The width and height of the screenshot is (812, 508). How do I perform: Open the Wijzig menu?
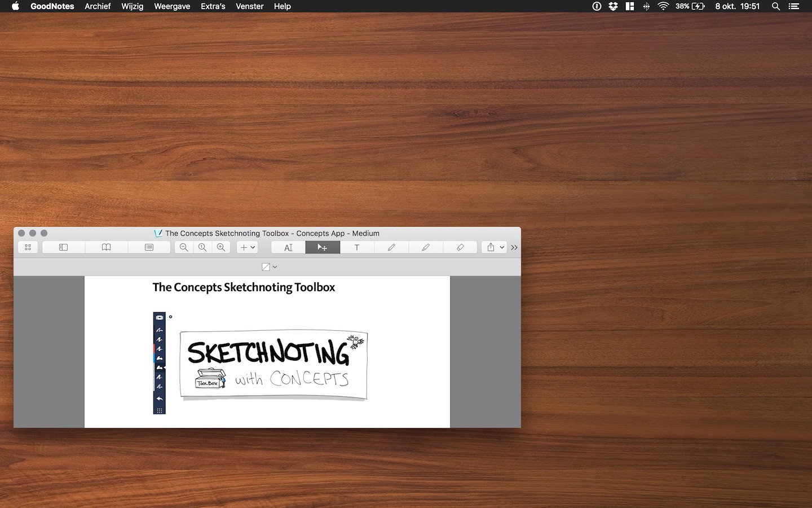coord(133,6)
